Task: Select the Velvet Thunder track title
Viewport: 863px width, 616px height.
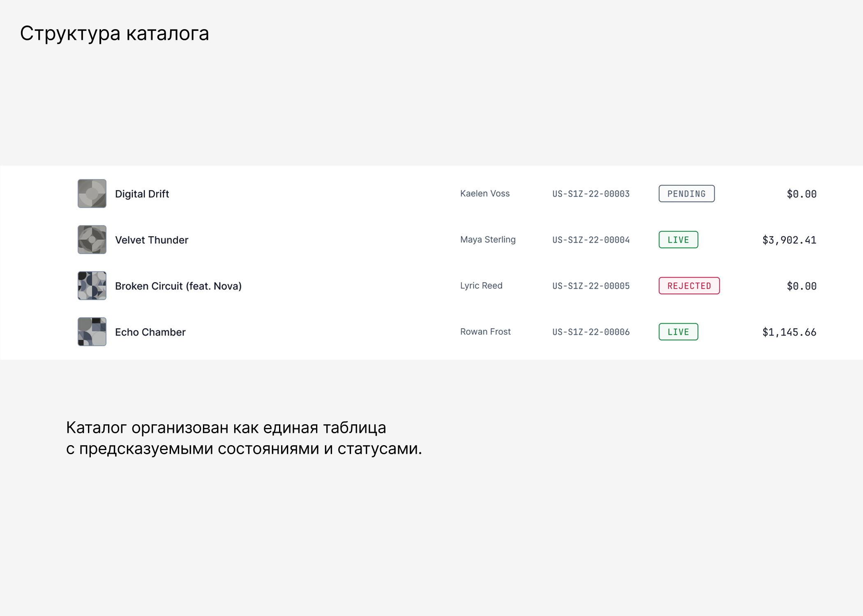Action: point(152,239)
